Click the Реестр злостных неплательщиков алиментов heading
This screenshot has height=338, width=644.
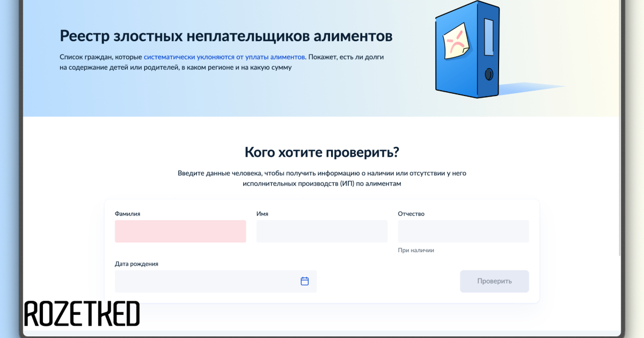226,36
